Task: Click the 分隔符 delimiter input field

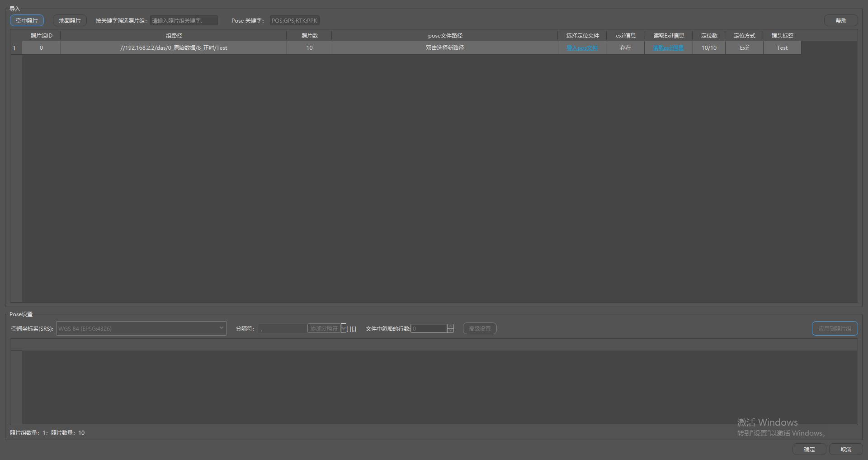Action: point(283,328)
